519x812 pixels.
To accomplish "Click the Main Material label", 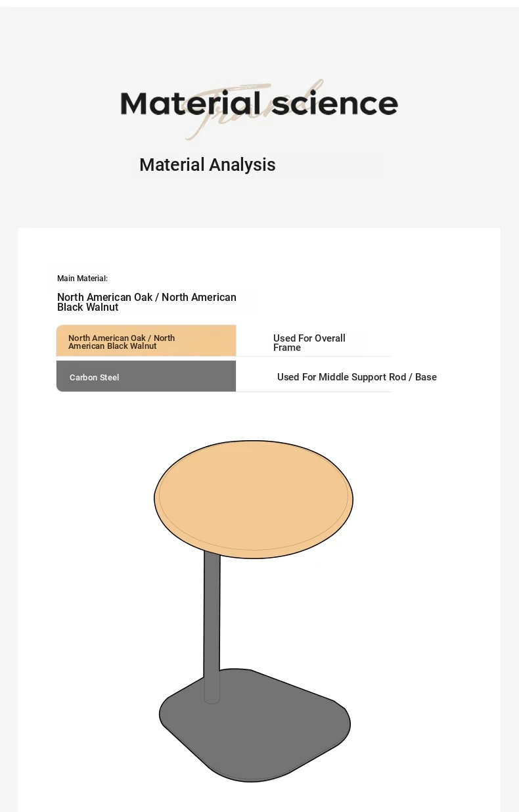I will coord(82,279).
